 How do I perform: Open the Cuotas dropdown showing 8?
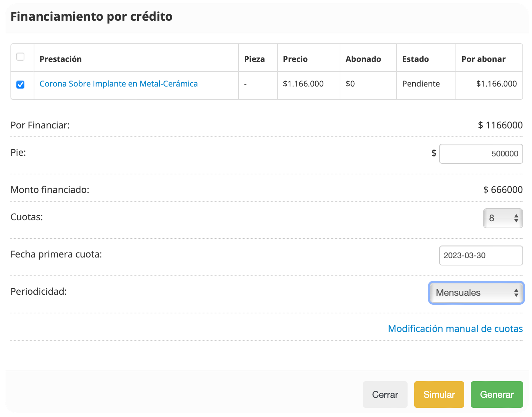coord(503,218)
